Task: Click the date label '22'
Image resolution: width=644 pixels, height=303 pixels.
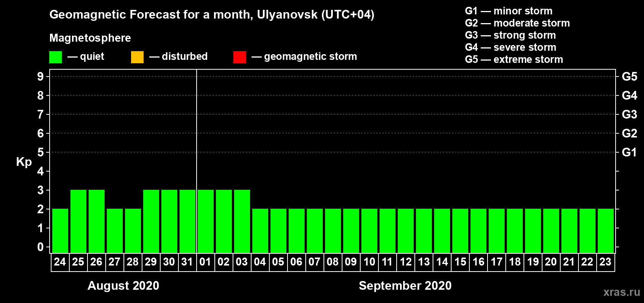Action: pos(587,262)
